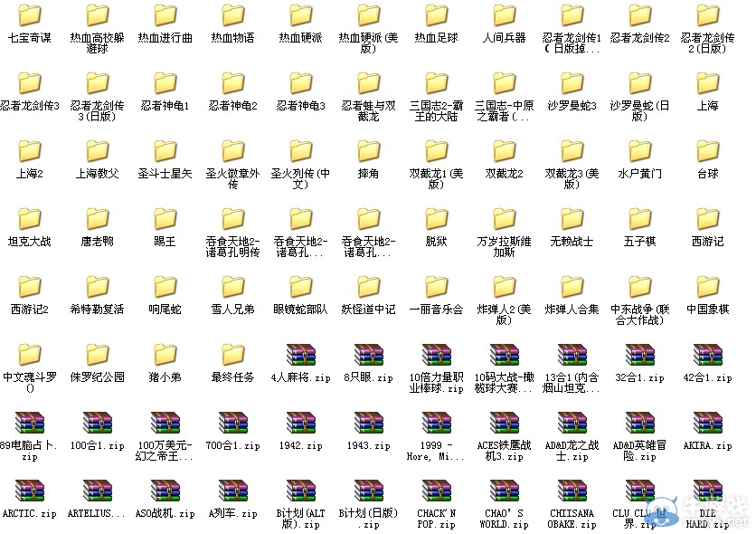Select the 100合1.zip archive icon
The width and height of the screenshot is (756, 534).
click(x=98, y=424)
